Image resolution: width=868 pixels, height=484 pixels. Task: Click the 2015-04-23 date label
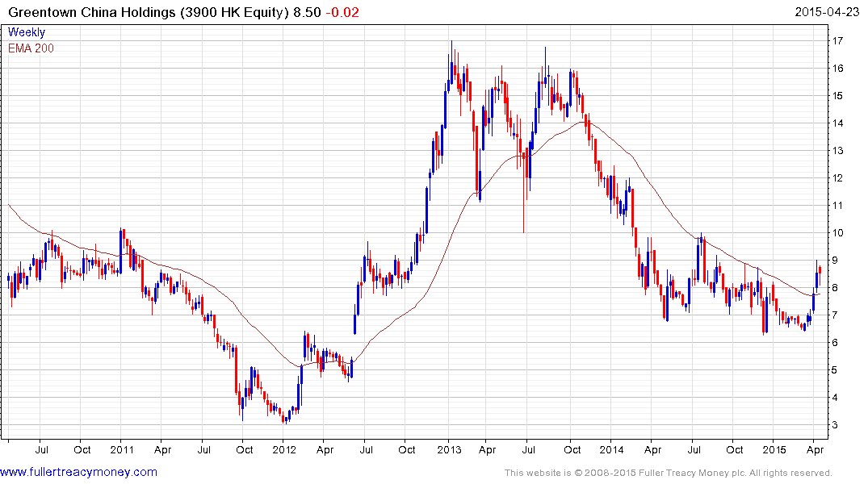[828, 12]
